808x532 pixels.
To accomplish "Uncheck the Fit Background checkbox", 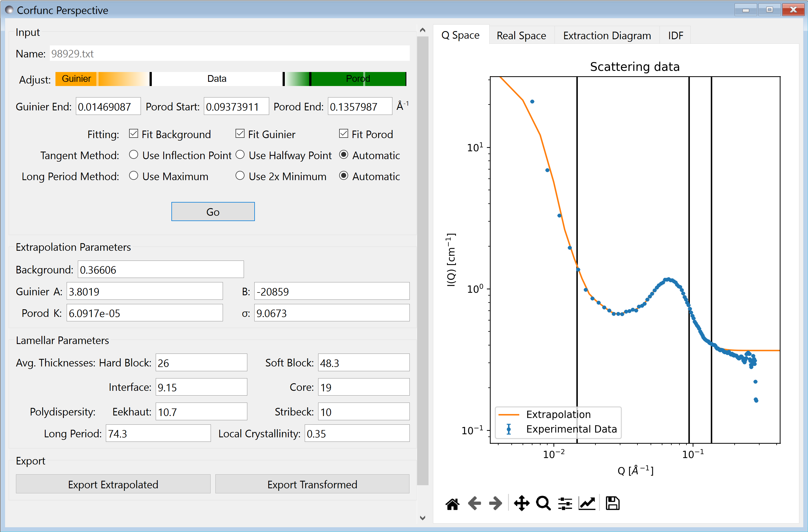I will point(134,134).
